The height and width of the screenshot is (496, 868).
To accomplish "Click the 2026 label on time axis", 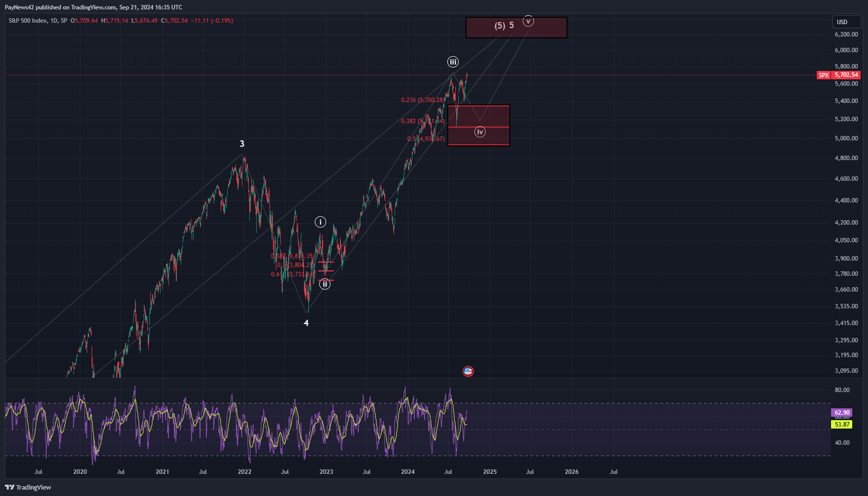I will [x=571, y=472].
